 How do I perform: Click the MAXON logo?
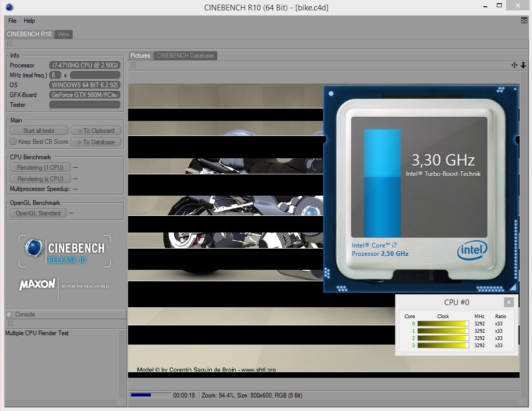coord(37,284)
